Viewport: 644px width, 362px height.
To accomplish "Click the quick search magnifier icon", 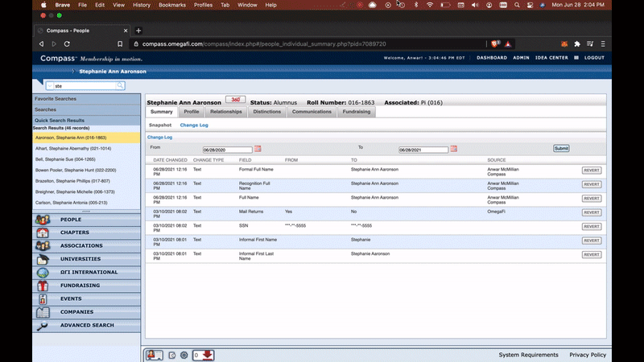I will (x=120, y=85).
